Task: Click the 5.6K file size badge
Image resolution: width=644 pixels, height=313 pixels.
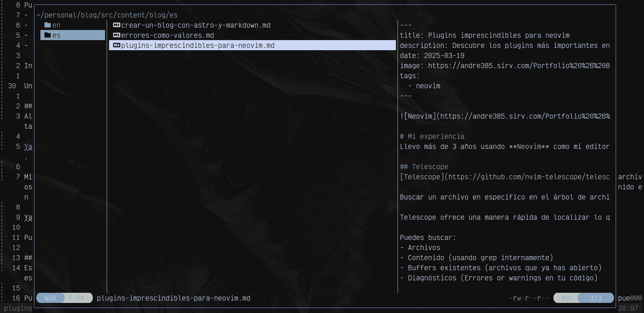Action: pyautogui.click(x=77, y=298)
